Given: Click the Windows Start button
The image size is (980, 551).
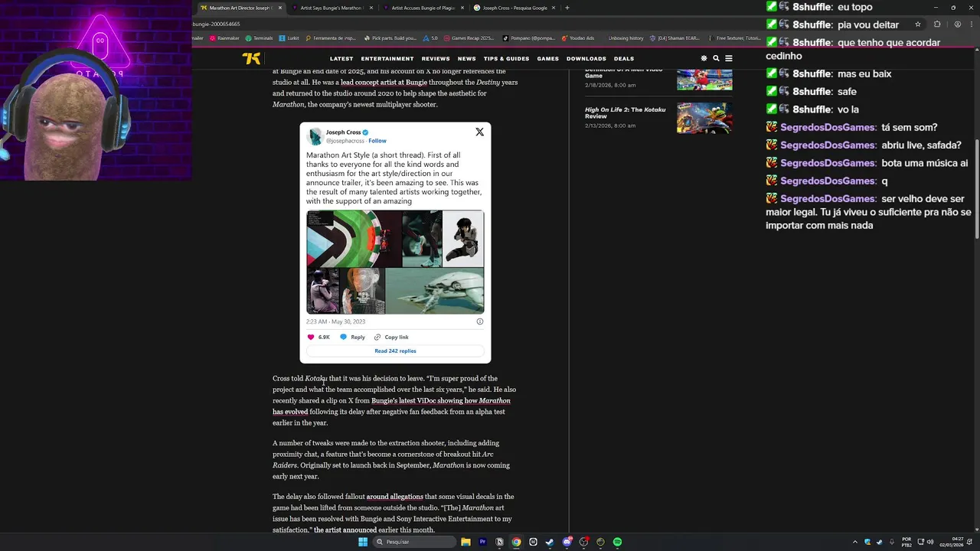Looking at the screenshot, I should coord(363,542).
